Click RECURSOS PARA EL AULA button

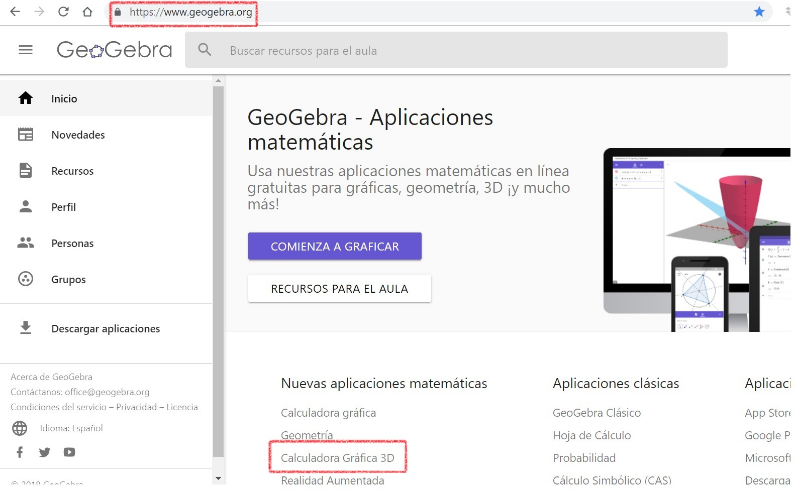coord(339,289)
